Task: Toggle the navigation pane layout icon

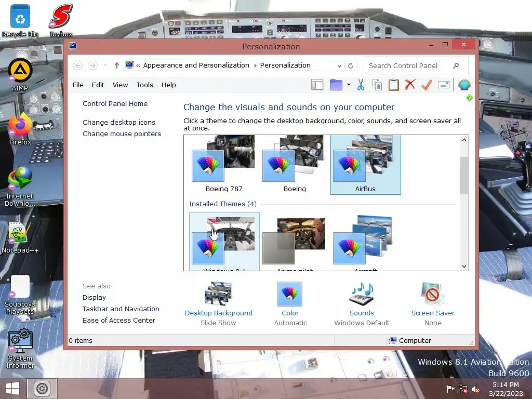Action: [317, 85]
